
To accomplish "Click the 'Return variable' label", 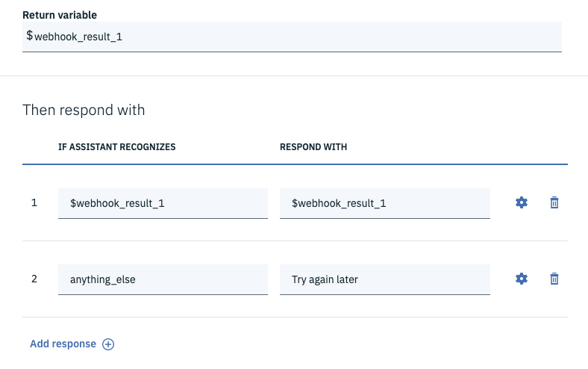I will [x=60, y=15].
